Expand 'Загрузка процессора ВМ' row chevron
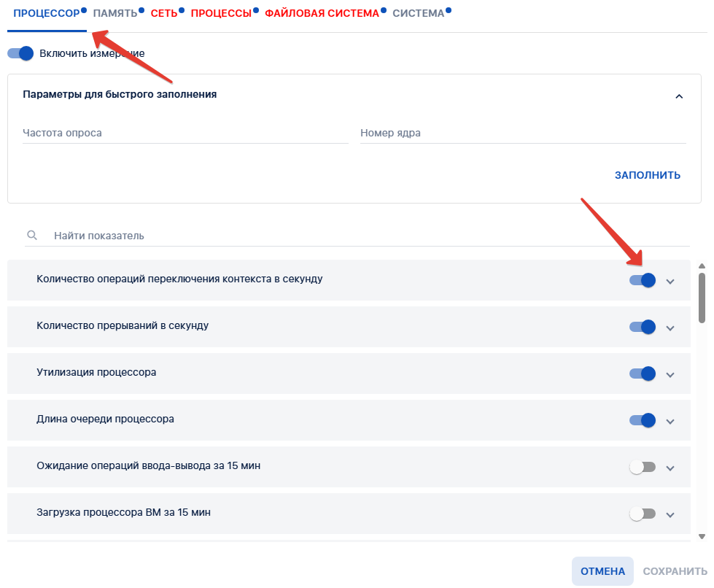The height and width of the screenshot is (588, 714). click(671, 515)
